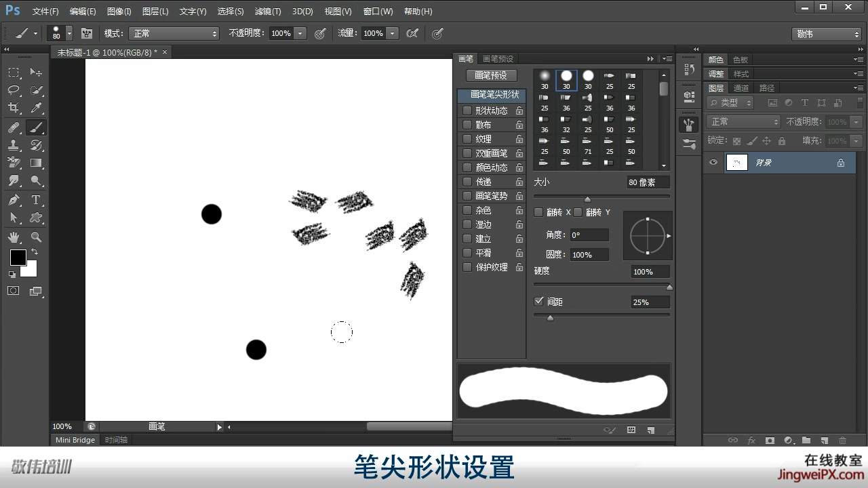868x488 pixels.
Task: Select the Spot Healing Brush tool
Action: pos(14,127)
